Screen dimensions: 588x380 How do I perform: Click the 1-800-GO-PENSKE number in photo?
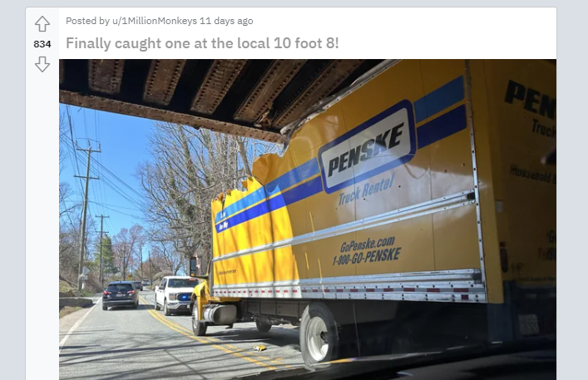point(367,256)
